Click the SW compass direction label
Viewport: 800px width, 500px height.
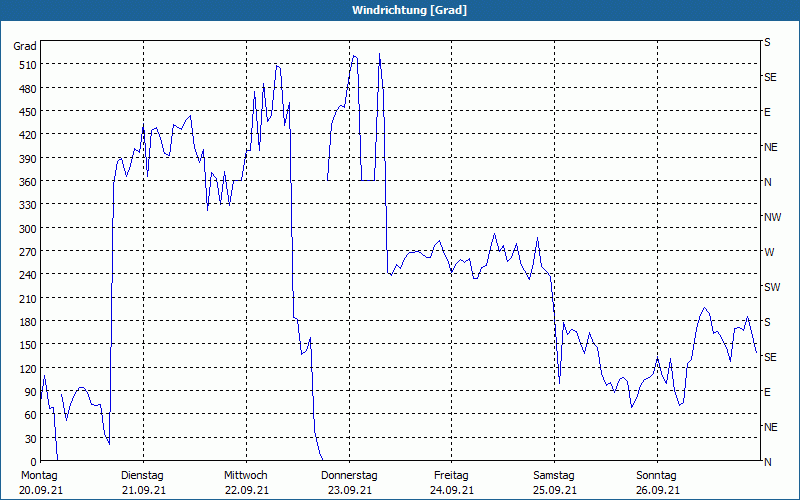point(771,287)
